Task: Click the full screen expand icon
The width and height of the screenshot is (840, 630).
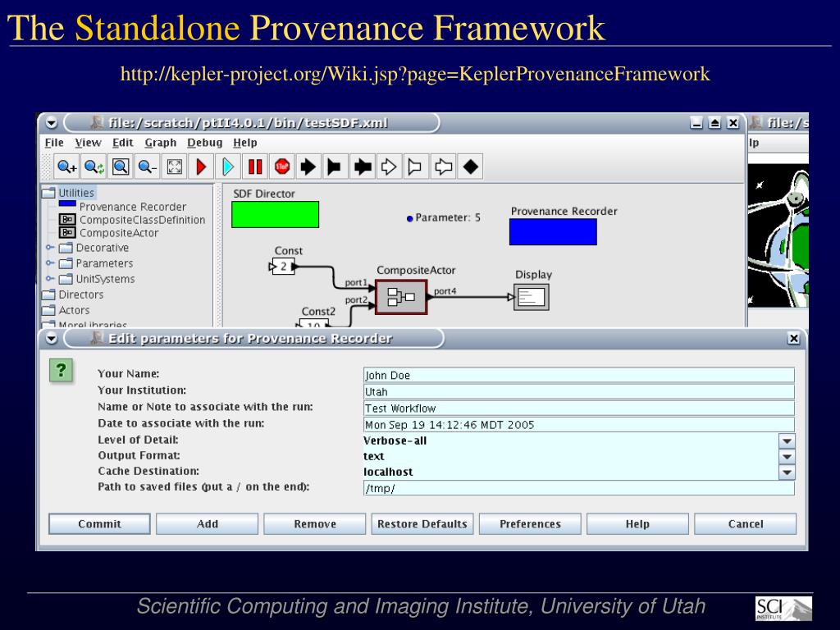Action: click(x=175, y=167)
